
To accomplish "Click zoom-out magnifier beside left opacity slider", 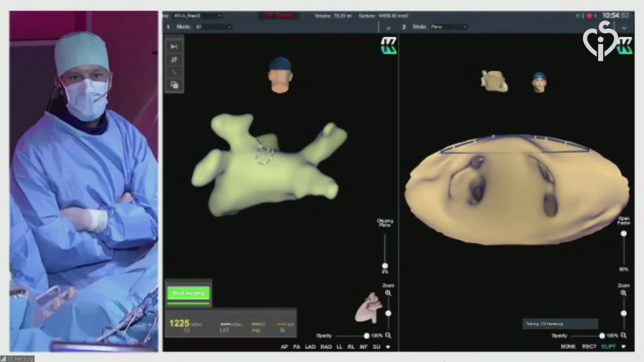I will pyautogui.click(x=388, y=335).
